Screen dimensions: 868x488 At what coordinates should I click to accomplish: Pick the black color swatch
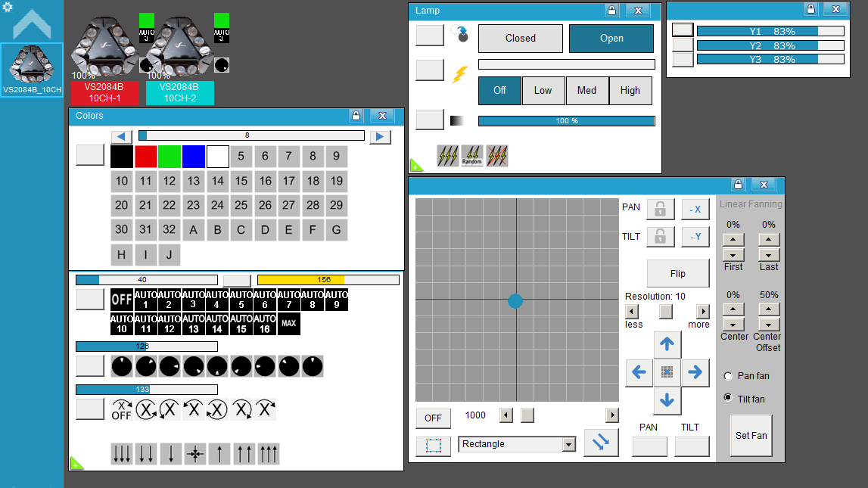[x=122, y=157]
